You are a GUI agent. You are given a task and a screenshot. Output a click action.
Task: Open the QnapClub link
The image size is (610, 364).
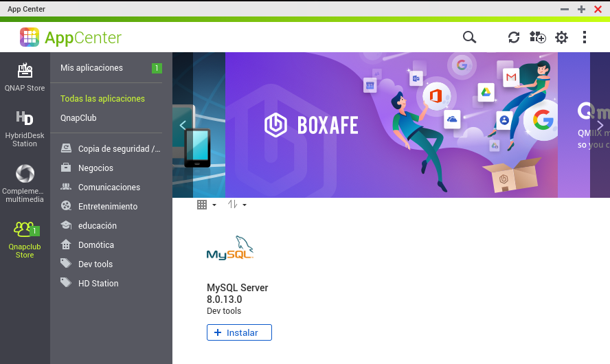click(x=78, y=118)
